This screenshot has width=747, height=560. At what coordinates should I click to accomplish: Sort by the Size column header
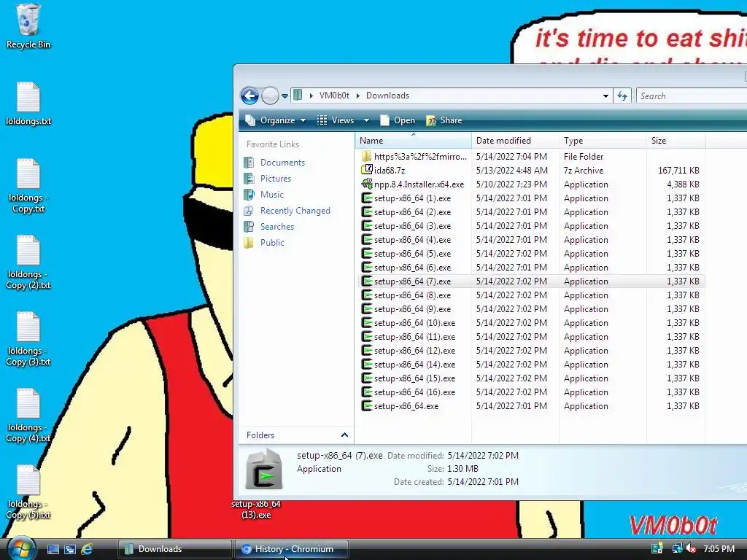pos(676,141)
